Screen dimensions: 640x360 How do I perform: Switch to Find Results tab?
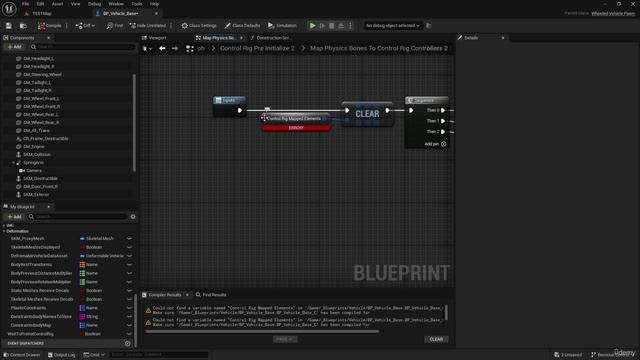point(211,295)
